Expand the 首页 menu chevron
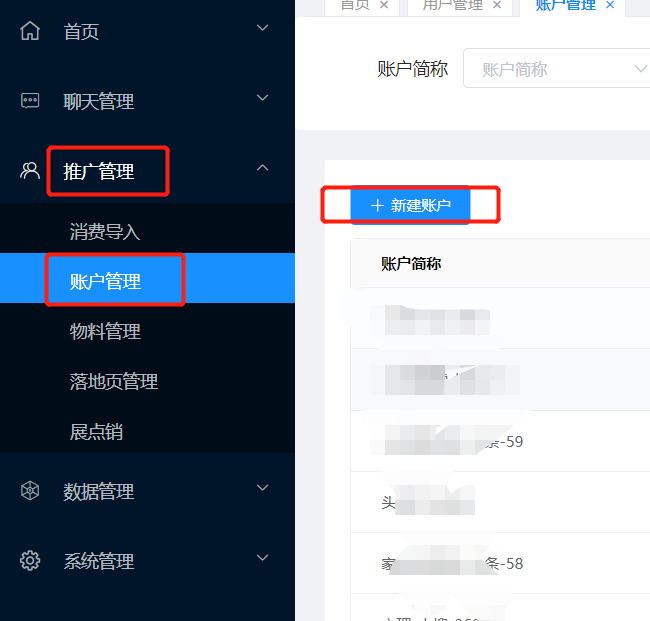 [262, 28]
